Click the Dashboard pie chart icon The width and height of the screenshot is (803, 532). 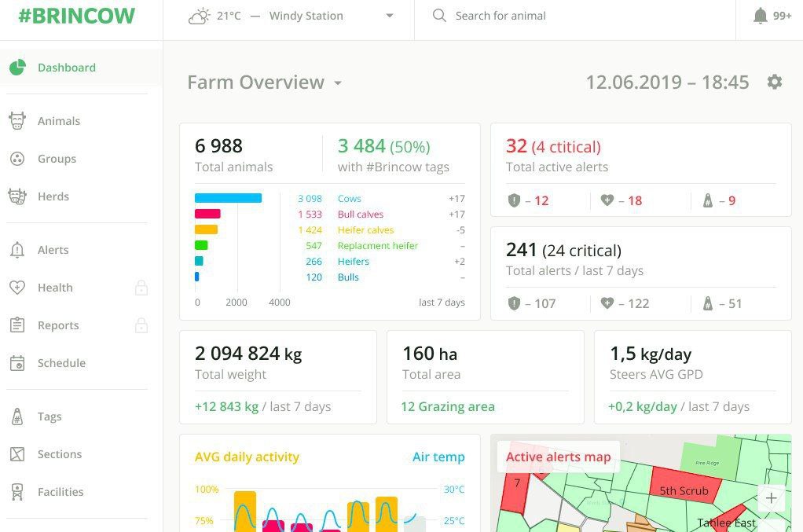(x=17, y=68)
